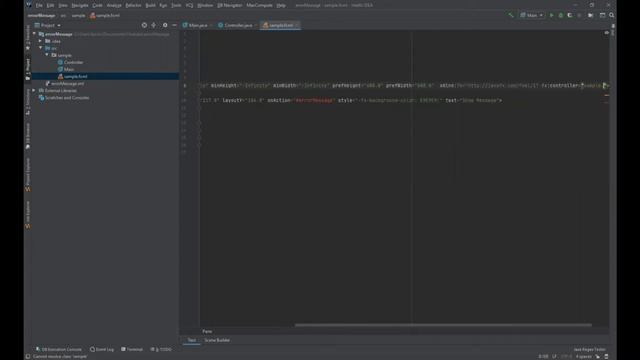Screen dimensions: 640x360
Task: Click the Build project hammer icon
Action: coord(511,15)
